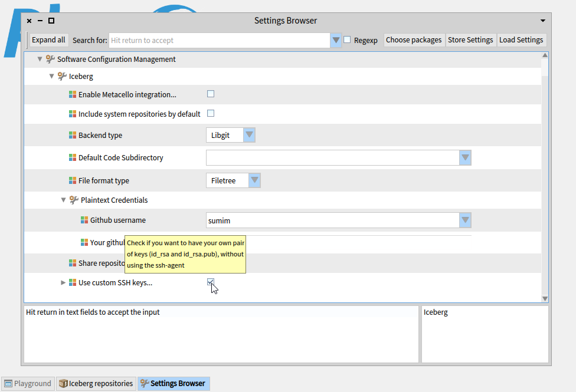Click the Use custom SSH keys setting icon

click(73, 282)
